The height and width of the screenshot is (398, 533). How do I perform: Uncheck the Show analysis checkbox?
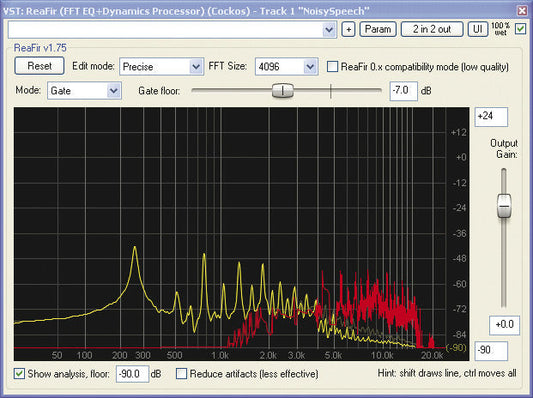coord(19,374)
